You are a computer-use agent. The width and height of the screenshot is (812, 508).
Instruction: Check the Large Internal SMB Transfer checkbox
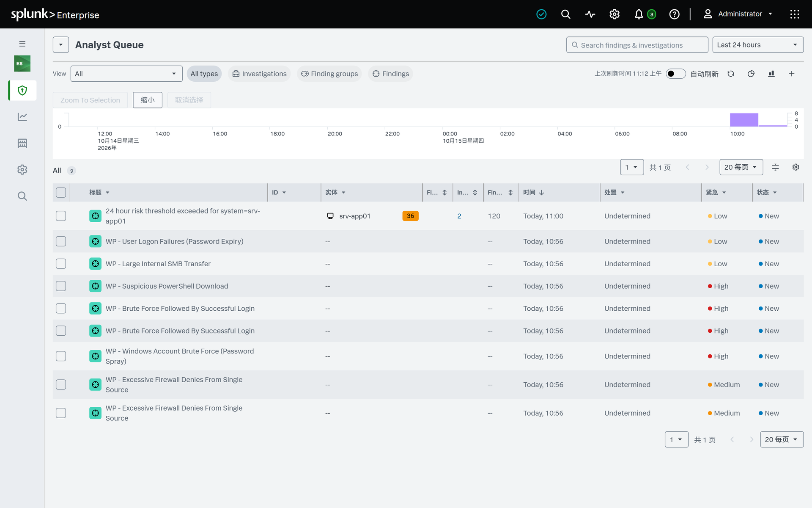(x=61, y=264)
